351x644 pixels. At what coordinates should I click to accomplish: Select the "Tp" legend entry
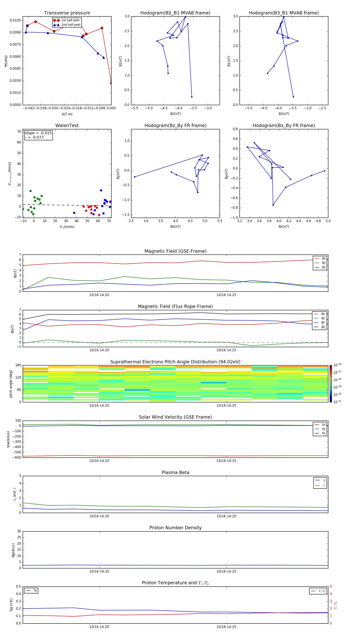point(31,591)
